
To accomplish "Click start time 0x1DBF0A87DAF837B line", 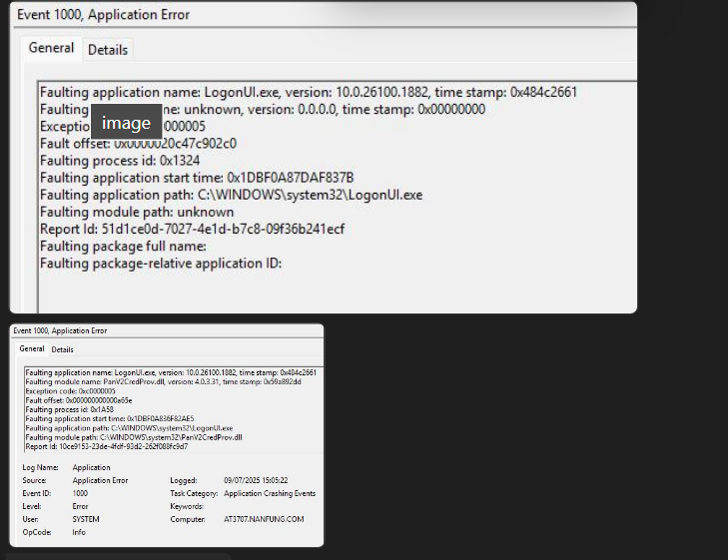I will 197,178.
